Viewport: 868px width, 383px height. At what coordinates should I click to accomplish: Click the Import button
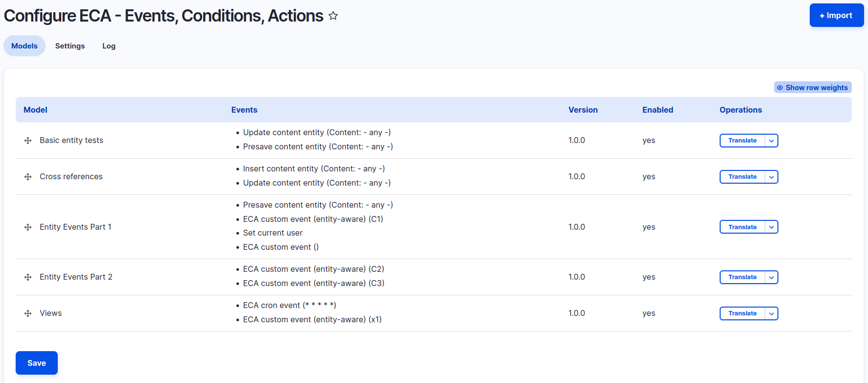tap(837, 15)
